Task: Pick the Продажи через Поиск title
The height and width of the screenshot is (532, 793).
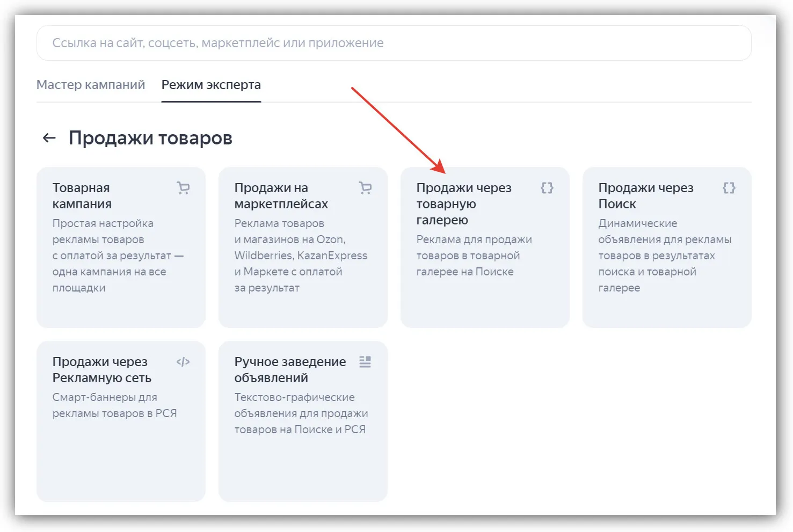Action: (x=646, y=196)
